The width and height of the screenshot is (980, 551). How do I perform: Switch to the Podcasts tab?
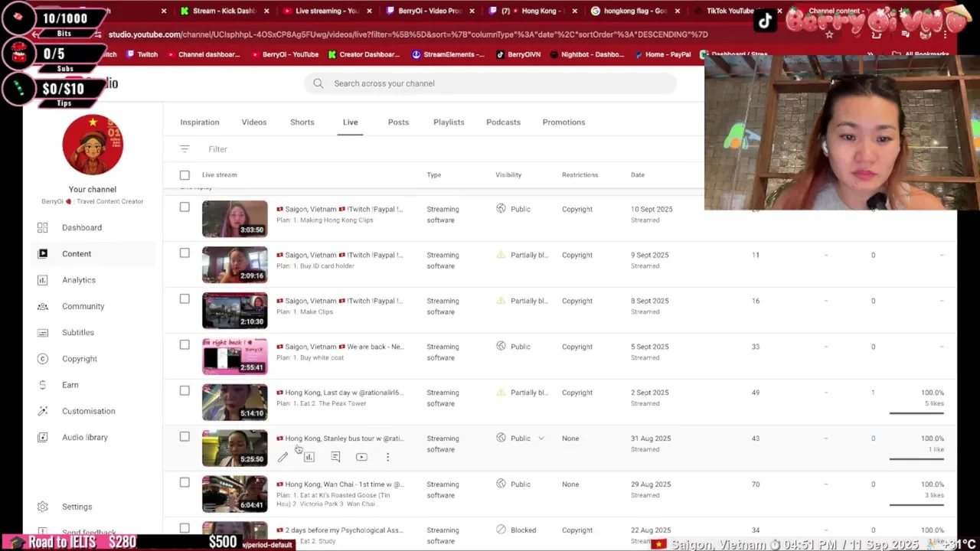[x=503, y=122]
